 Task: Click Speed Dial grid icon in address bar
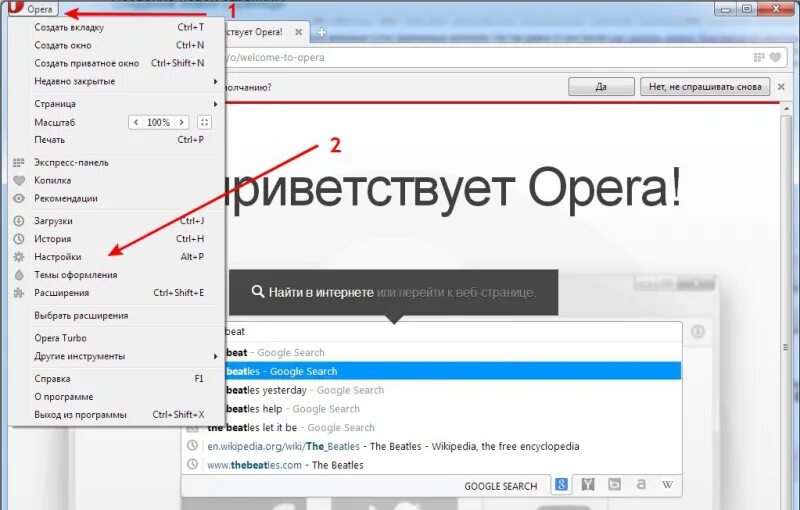(x=759, y=57)
